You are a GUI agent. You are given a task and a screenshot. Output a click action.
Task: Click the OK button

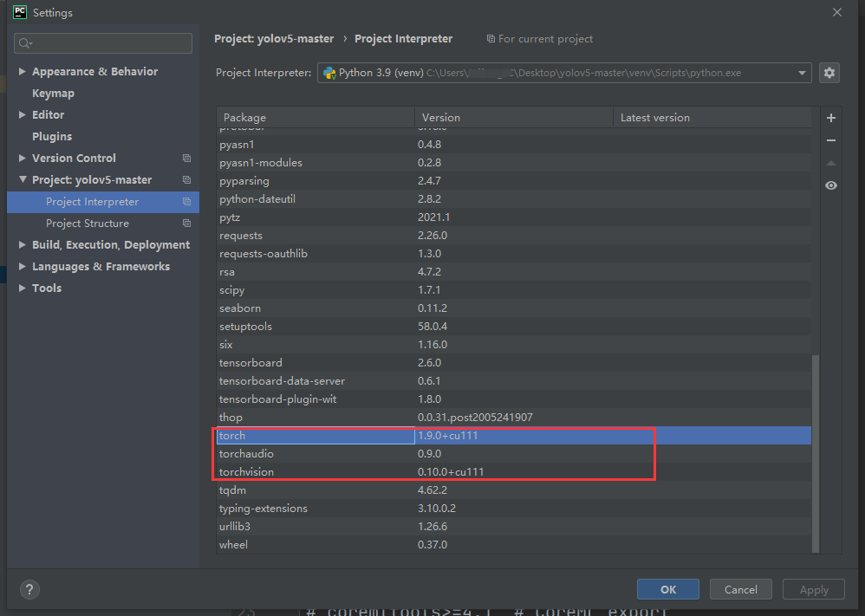click(668, 589)
